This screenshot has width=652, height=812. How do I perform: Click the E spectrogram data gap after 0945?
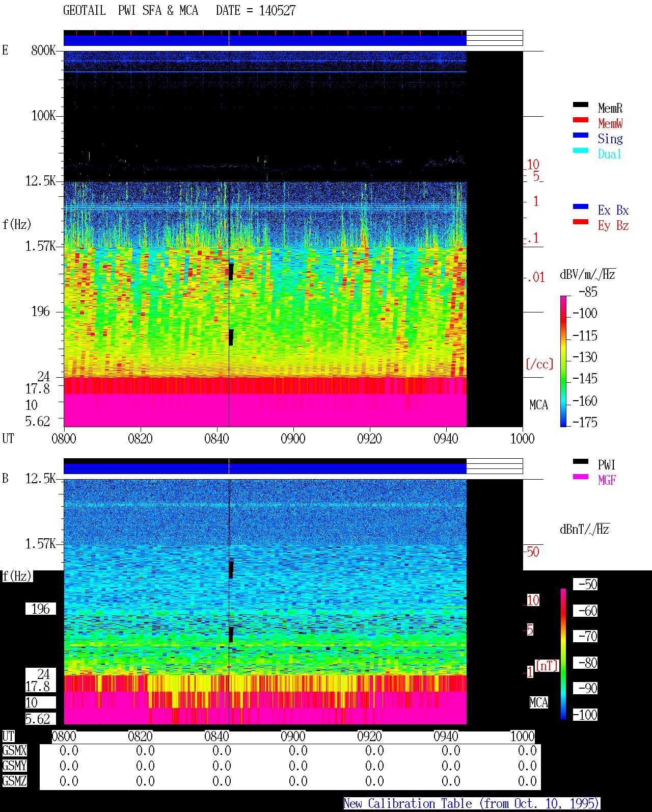(x=495, y=239)
